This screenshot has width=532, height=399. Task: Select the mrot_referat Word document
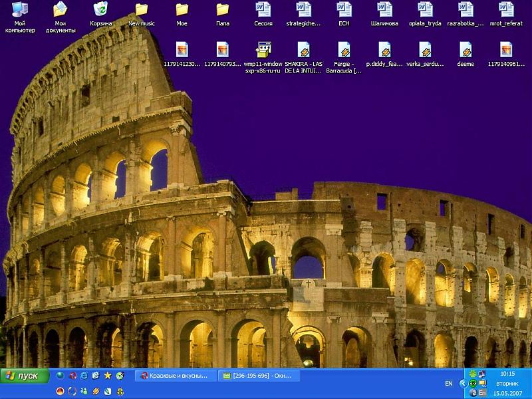[x=506, y=10]
